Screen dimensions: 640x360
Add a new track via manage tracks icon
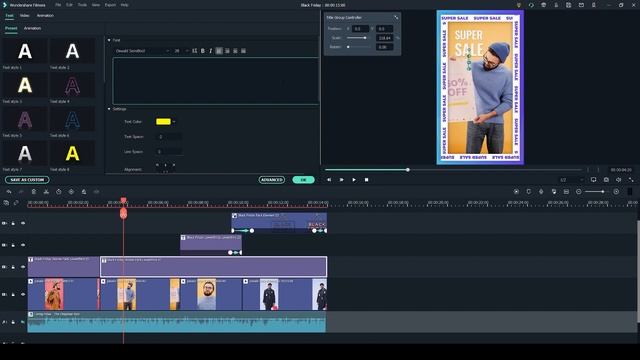6,203
